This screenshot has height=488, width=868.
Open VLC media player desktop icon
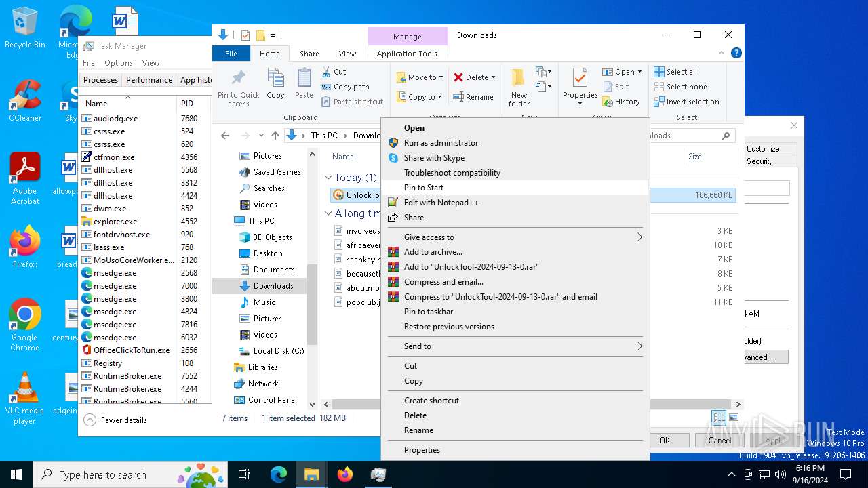24,398
